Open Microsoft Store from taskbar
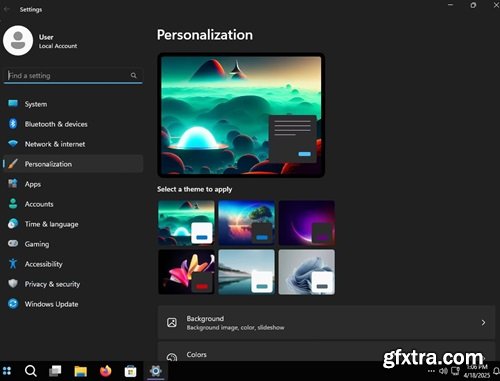Viewport: 500px width, 381px height. [130, 371]
